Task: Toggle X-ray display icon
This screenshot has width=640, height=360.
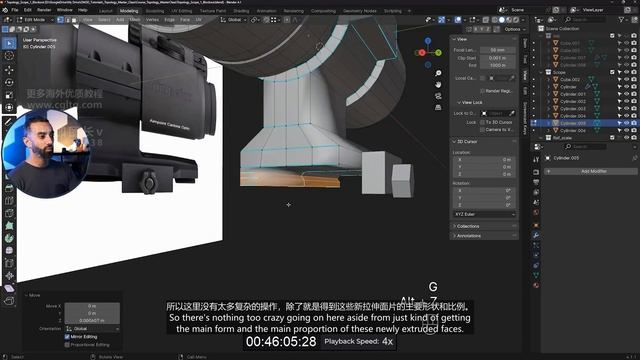Action: [x=485, y=20]
